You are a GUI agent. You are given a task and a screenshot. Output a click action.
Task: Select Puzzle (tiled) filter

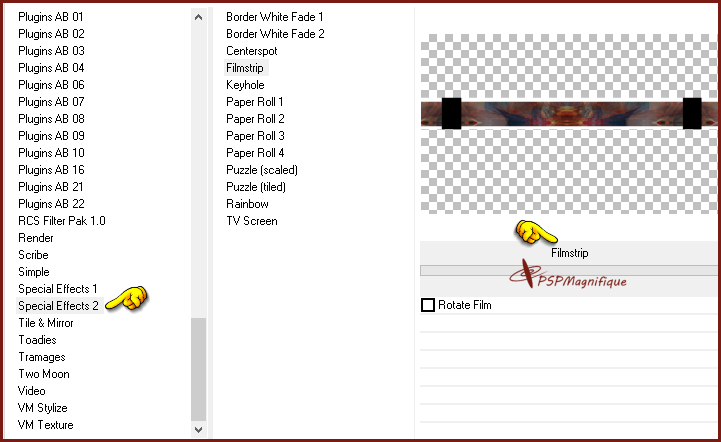(x=256, y=187)
